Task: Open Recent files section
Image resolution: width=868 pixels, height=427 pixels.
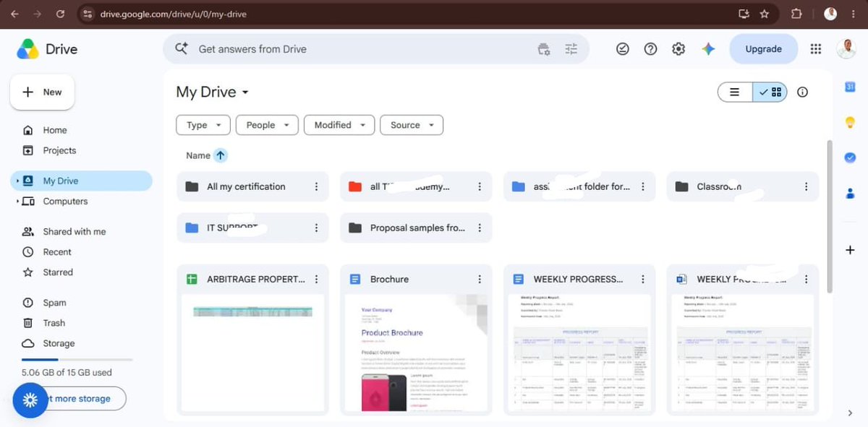Action: 57,252
